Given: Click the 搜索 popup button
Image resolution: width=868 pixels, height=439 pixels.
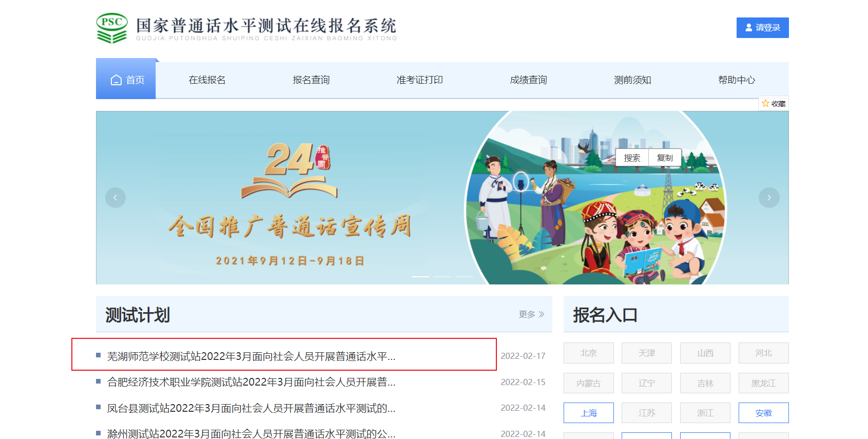Looking at the screenshot, I should (x=632, y=158).
